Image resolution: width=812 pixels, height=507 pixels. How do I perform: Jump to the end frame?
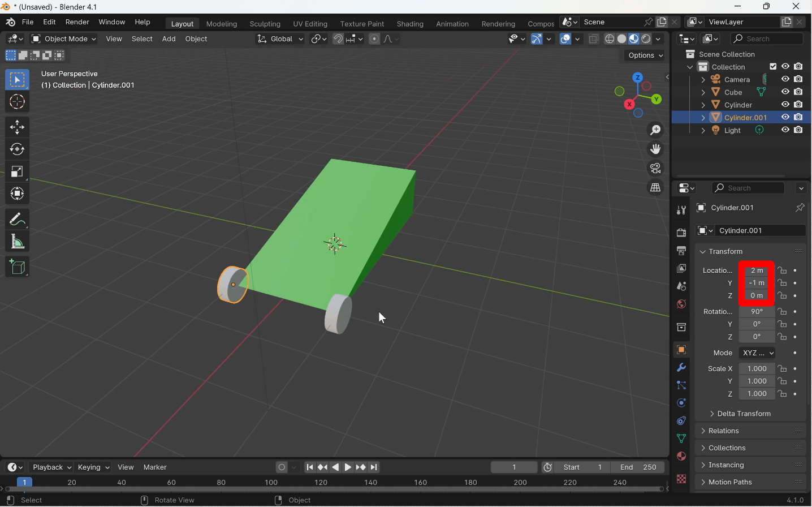[x=374, y=467]
